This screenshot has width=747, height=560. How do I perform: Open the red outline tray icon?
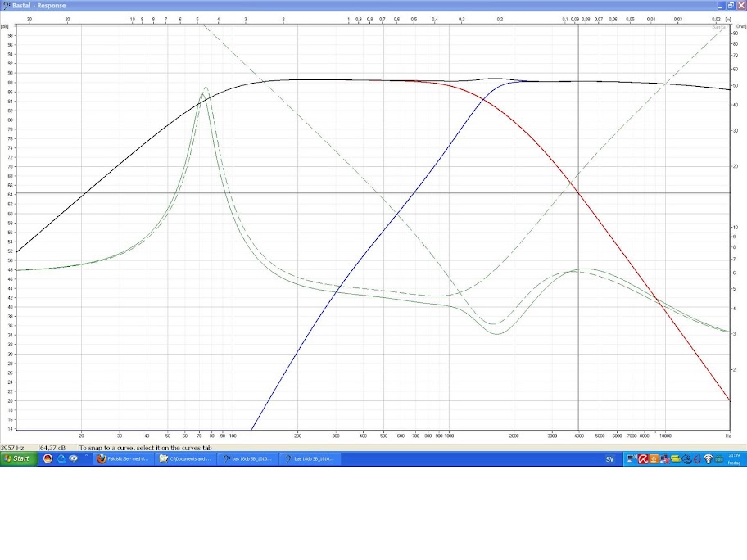[698, 458]
